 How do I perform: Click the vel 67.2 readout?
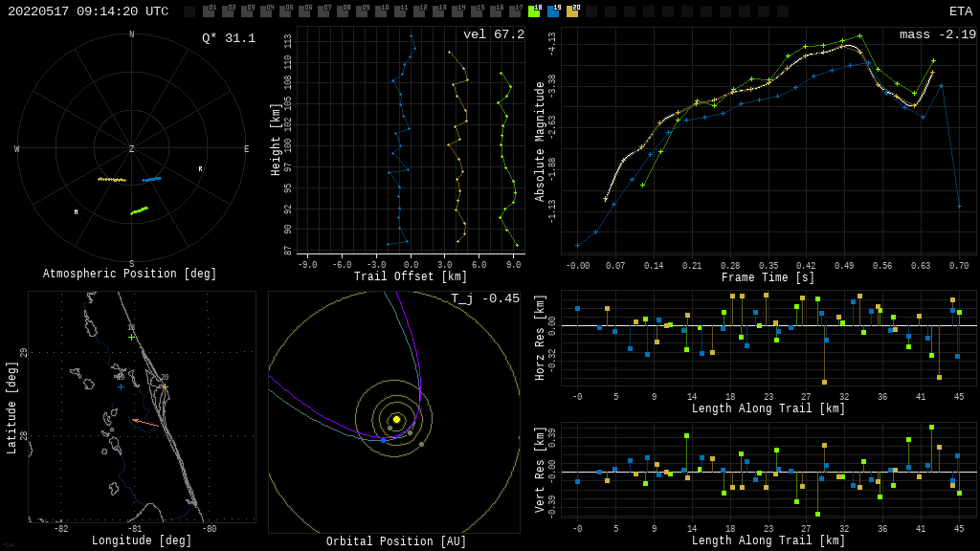click(x=493, y=34)
